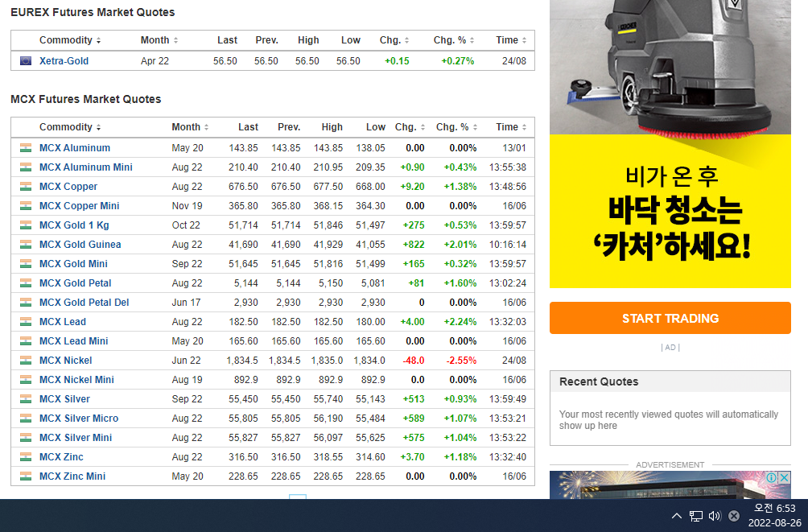Image resolution: width=808 pixels, height=532 pixels.
Task: Open the Xetra-Gold quote link
Action: 64,61
